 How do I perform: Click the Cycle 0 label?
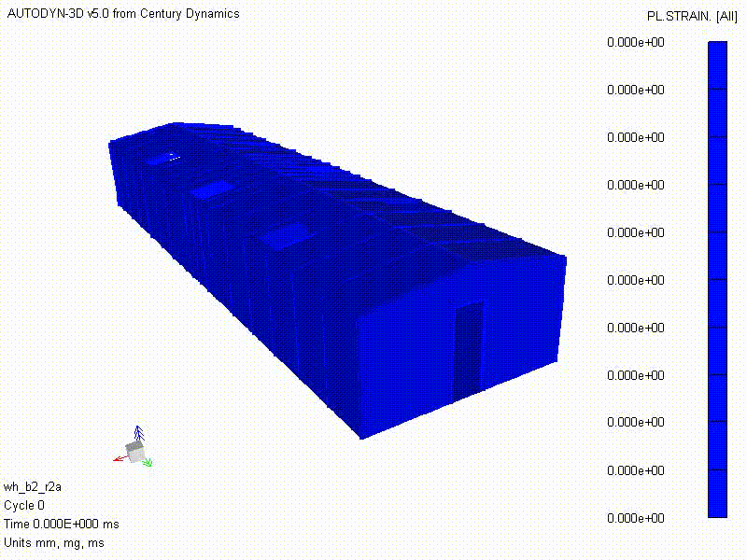(x=24, y=505)
